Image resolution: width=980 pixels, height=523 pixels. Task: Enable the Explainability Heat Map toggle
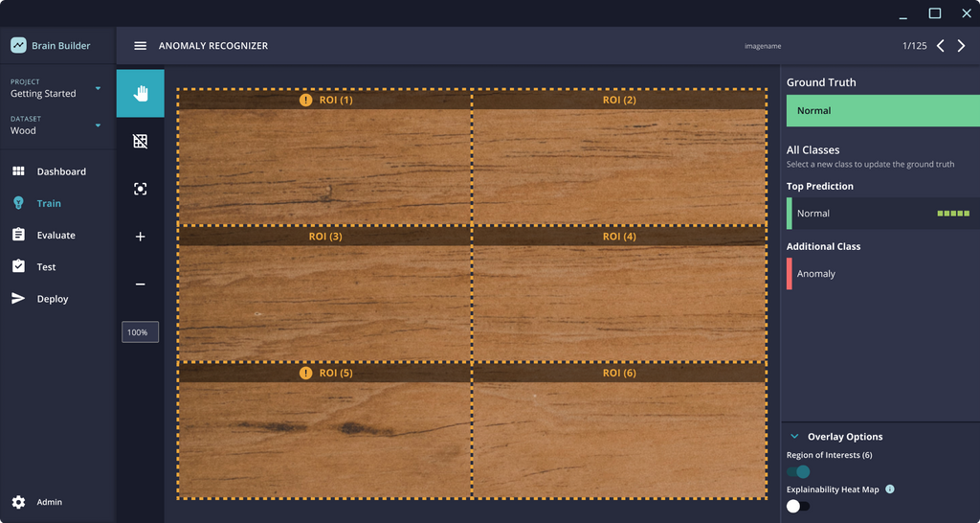pyautogui.click(x=798, y=506)
